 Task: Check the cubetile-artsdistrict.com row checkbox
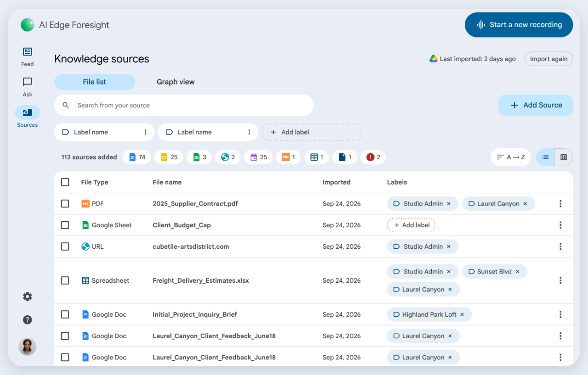65,246
